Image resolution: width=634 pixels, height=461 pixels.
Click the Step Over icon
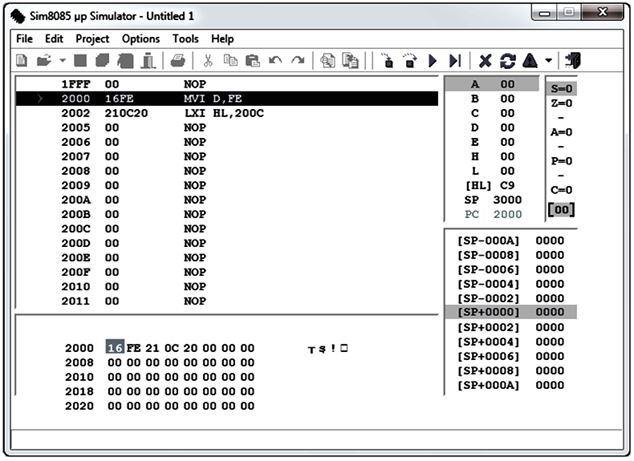pos(410,61)
